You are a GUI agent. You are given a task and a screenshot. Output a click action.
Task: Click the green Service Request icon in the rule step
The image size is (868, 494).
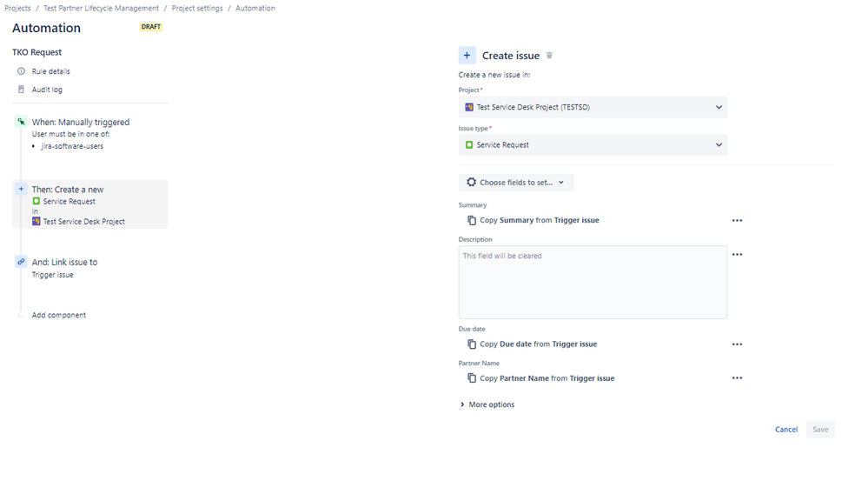click(x=36, y=201)
